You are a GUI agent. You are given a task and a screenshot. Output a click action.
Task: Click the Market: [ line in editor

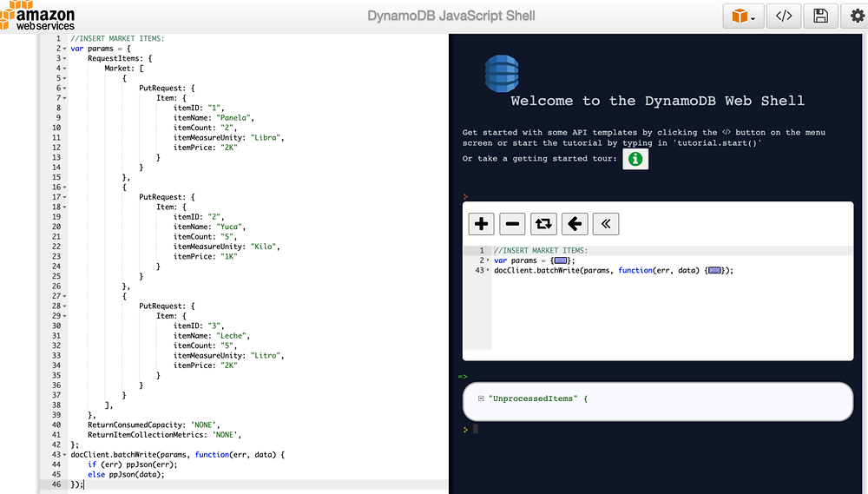click(124, 69)
